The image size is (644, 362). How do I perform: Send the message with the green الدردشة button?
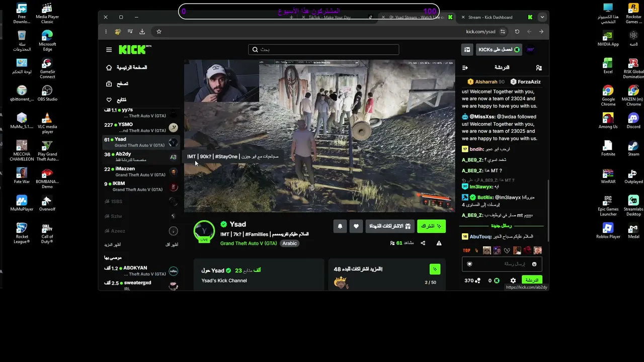tap(531, 281)
